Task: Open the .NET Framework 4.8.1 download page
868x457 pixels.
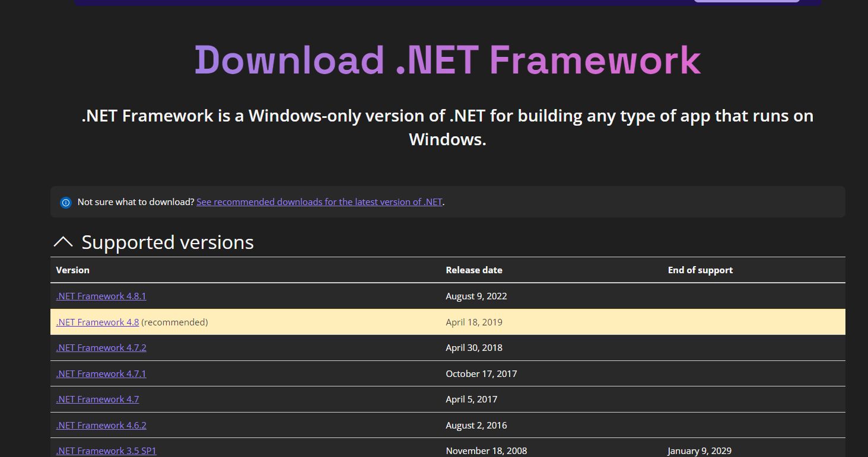Action: 101,296
